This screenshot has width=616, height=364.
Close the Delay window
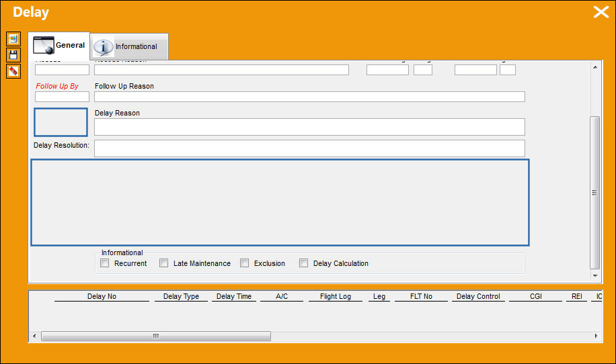[x=601, y=12]
